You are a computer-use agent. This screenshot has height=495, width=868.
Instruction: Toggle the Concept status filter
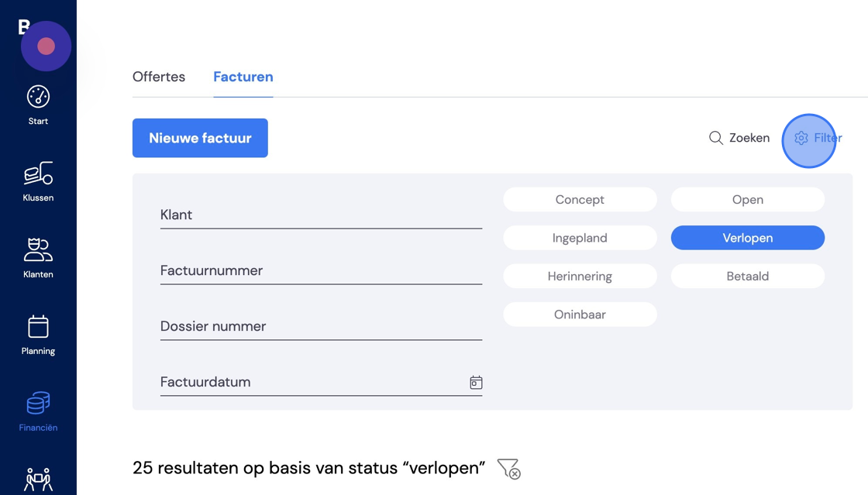click(580, 200)
